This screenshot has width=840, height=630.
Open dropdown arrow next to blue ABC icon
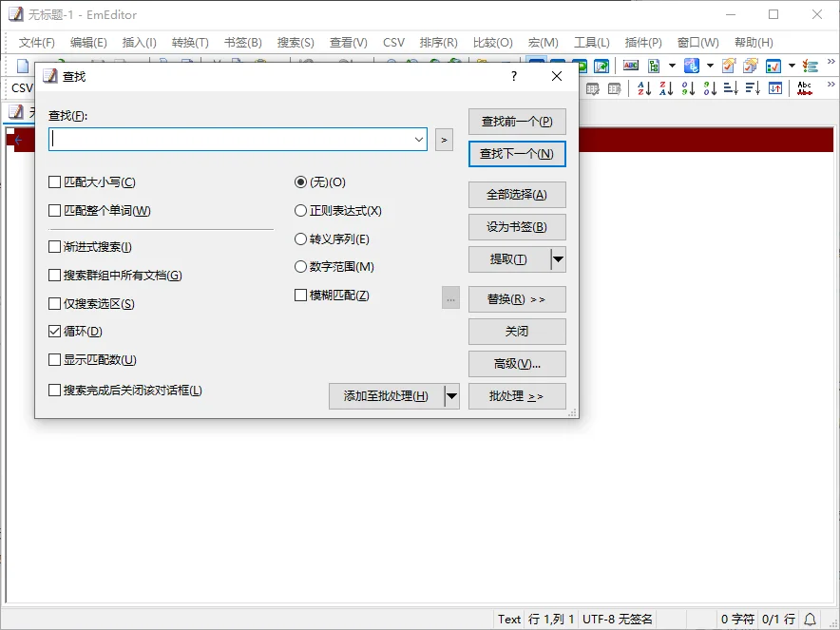710,66
